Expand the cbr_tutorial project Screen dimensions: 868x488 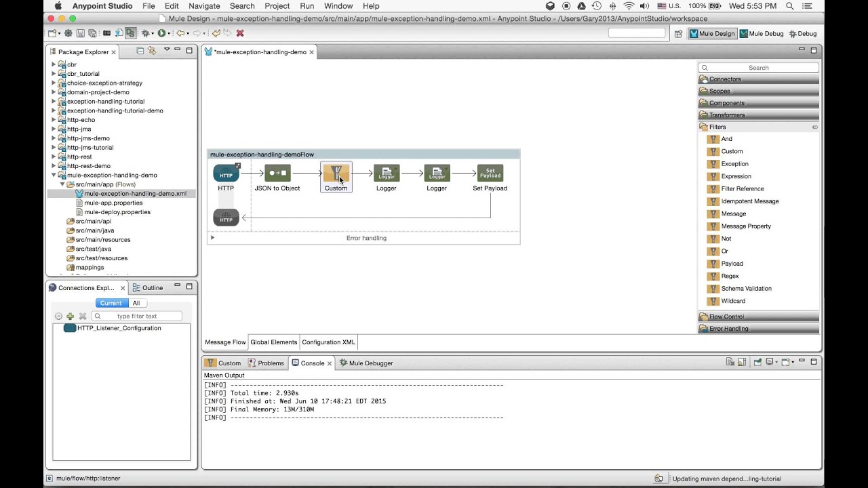[x=54, y=74]
